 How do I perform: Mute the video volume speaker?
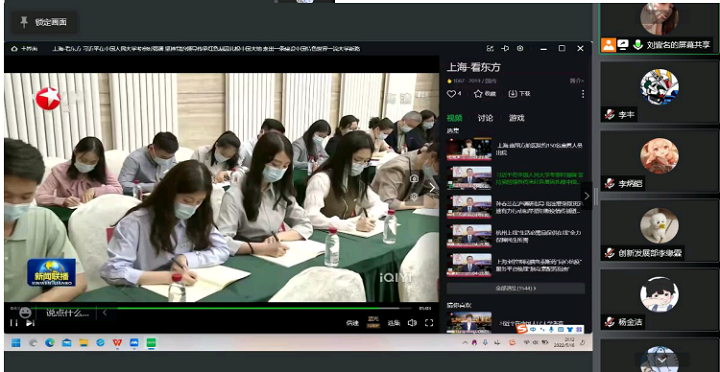412,323
